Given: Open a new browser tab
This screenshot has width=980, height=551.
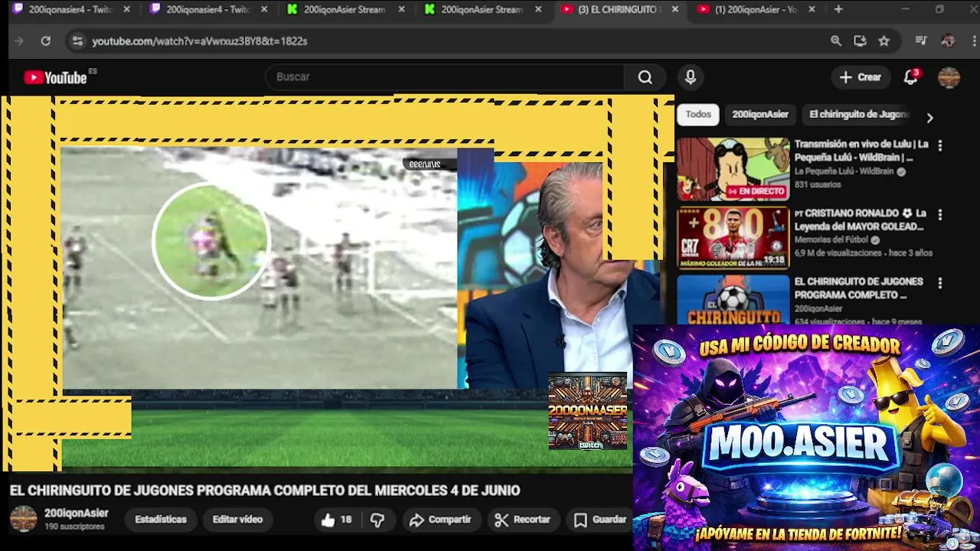Looking at the screenshot, I should (x=838, y=9).
